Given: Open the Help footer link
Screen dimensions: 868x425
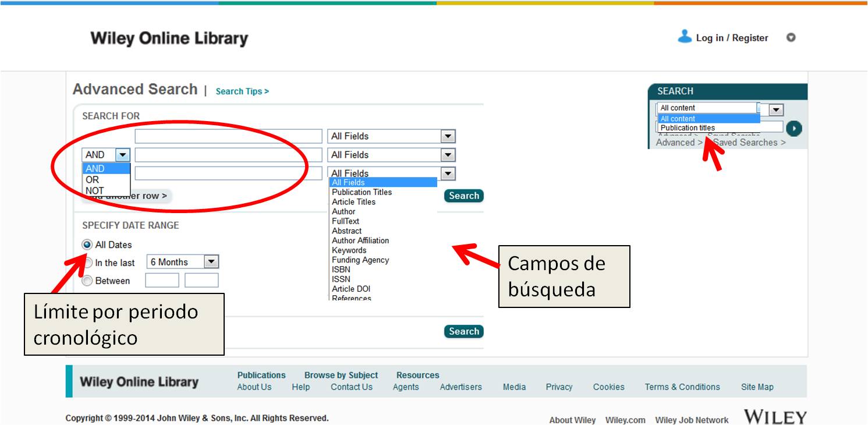Looking at the screenshot, I should [301, 387].
